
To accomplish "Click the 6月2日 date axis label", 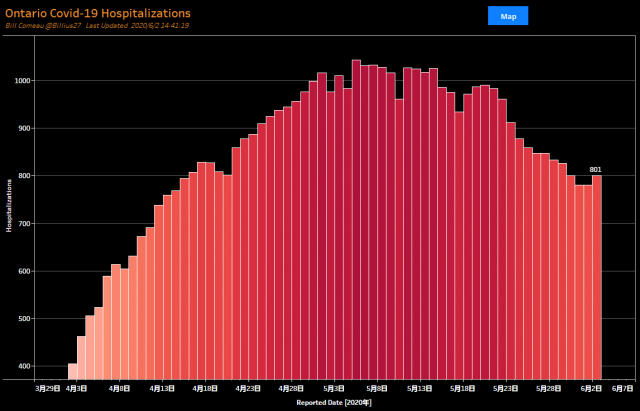I will click(591, 389).
